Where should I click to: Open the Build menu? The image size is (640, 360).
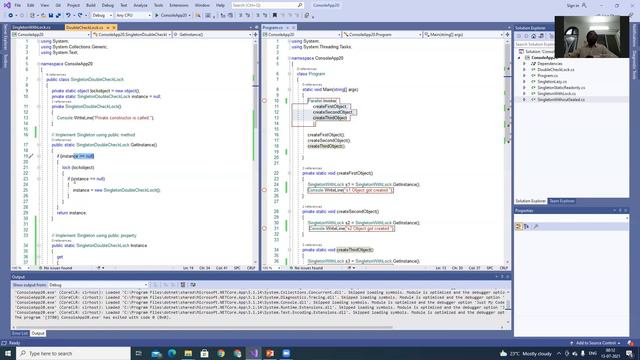click(91, 5)
